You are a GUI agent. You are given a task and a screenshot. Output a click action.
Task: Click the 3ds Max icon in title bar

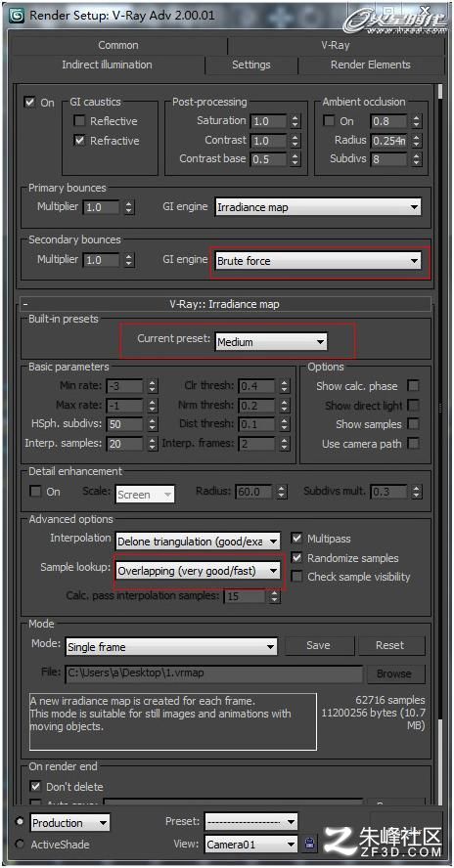coord(18,15)
